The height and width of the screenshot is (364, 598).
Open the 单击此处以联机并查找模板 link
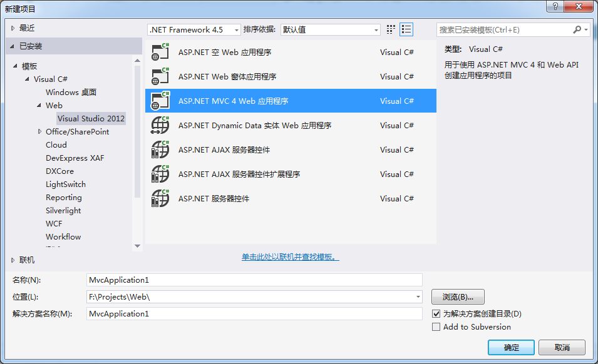(x=290, y=257)
